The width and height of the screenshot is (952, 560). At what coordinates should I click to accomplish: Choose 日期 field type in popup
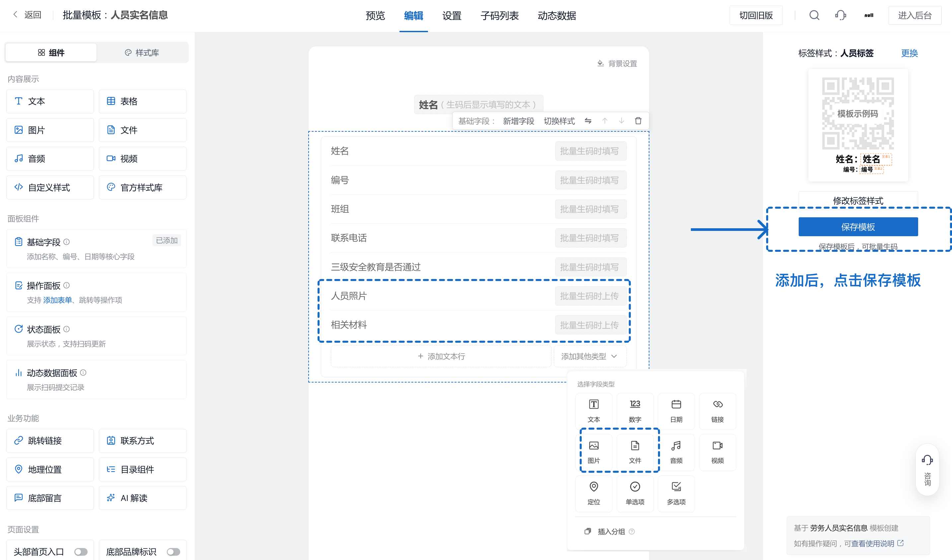(x=676, y=411)
